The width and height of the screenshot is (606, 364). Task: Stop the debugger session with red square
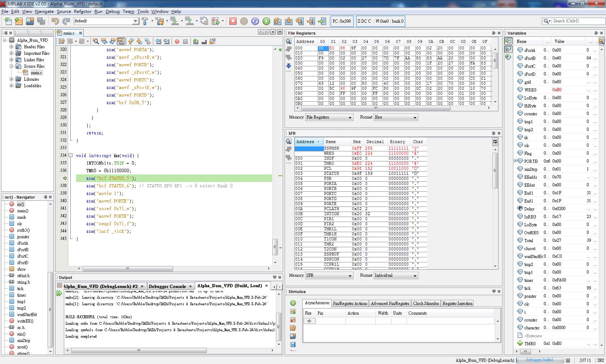point(233,21)
